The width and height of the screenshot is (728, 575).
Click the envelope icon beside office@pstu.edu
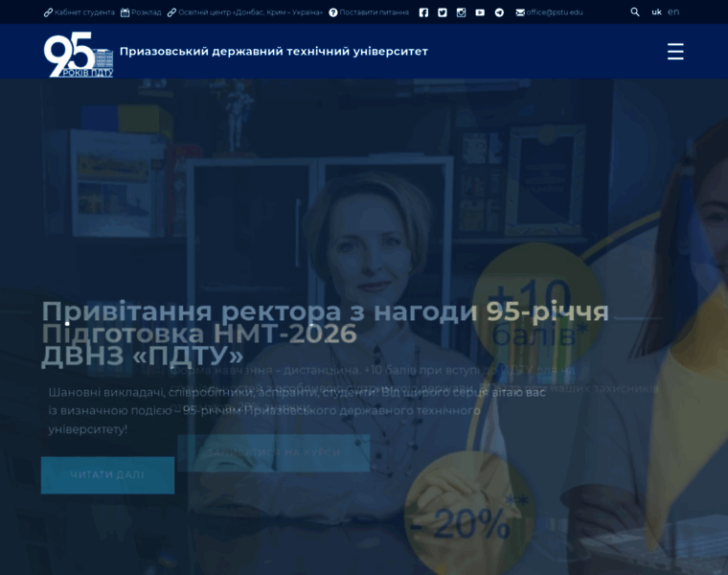pyautogui.click(x=520, y=12)
